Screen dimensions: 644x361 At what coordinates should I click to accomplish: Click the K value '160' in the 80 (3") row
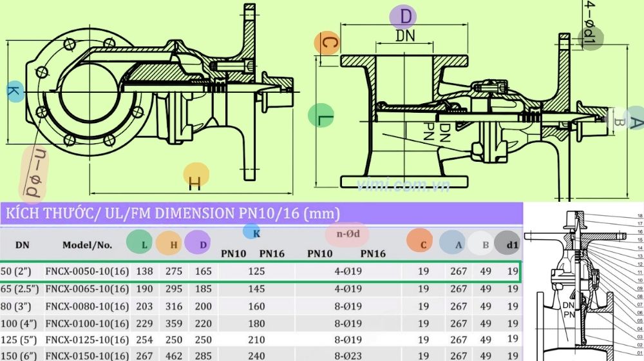(x=257, y=307)
